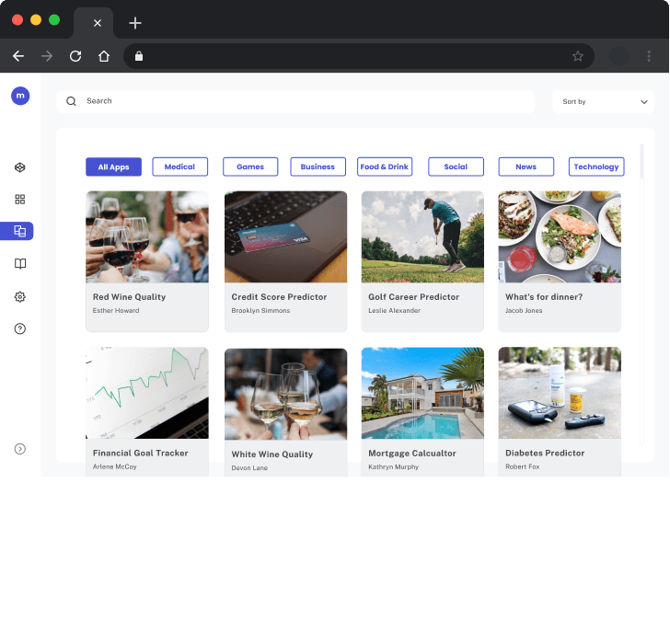
Task: Open the help question mark icon
Action: pyautogui.click(x=20, y=328)
